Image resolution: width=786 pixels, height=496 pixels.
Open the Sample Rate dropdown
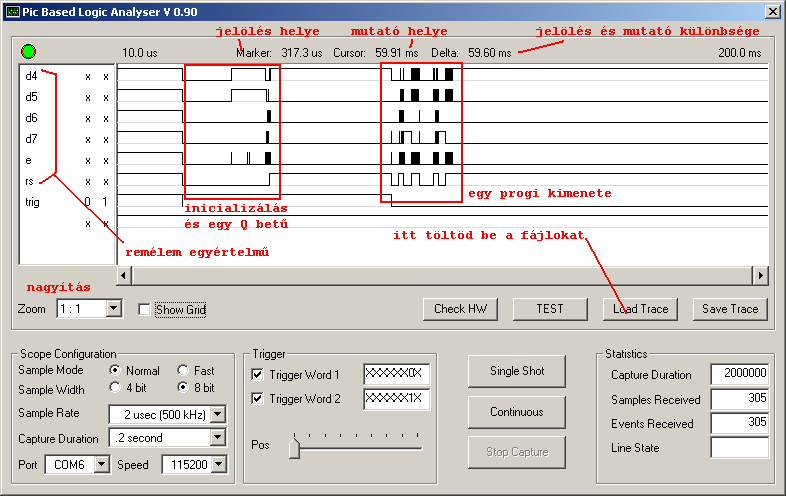pos(218,414)
